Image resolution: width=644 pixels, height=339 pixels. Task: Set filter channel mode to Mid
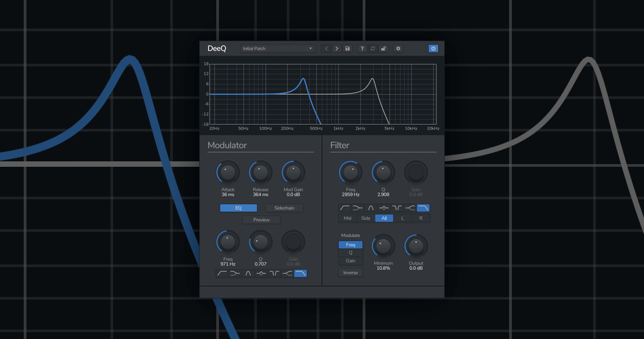pos(348,218)
